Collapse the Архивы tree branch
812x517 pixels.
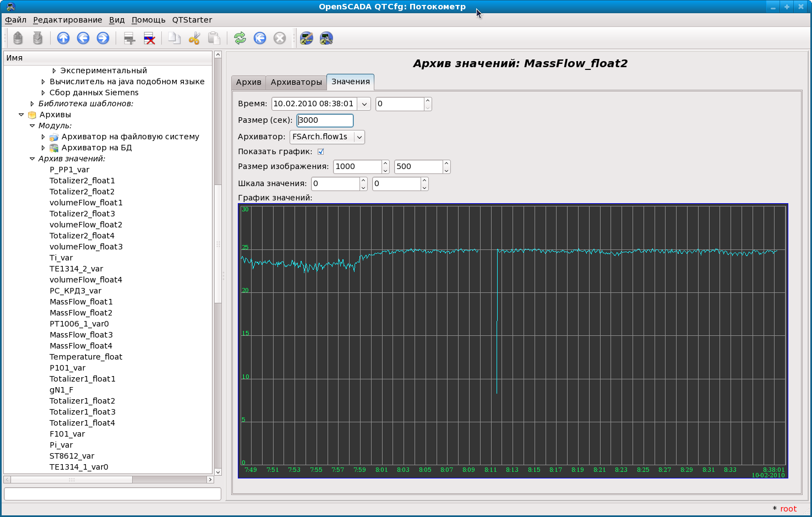click(21, 115)
